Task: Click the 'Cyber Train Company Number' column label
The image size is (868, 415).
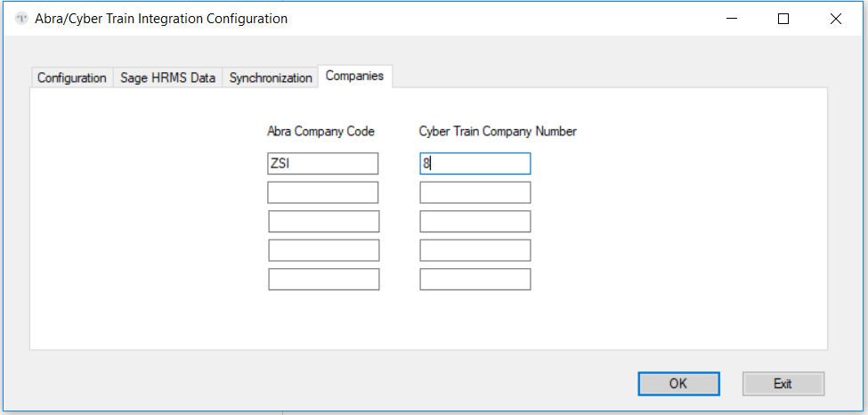Action: click(499, 131)
